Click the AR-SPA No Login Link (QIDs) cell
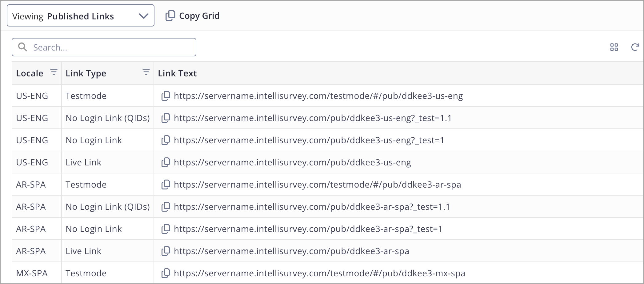Viewport: 644px width, 284px height. (x=108, y=207)
